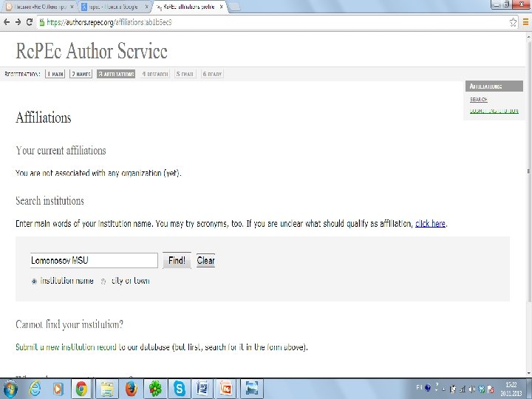532x399 pixels.
Task: Launch Firefox from the taskbar
Action: [132, 389]
